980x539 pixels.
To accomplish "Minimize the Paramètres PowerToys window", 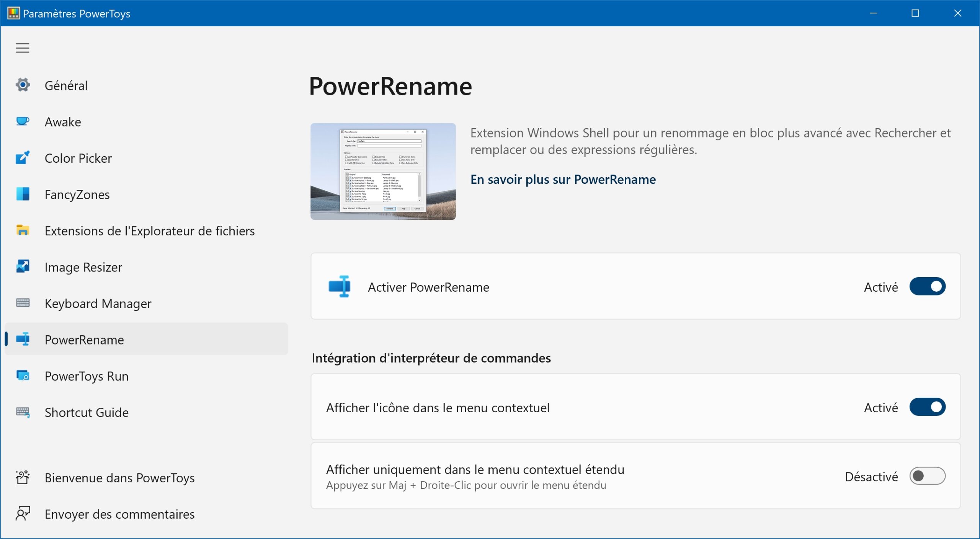I will [874, 13].
